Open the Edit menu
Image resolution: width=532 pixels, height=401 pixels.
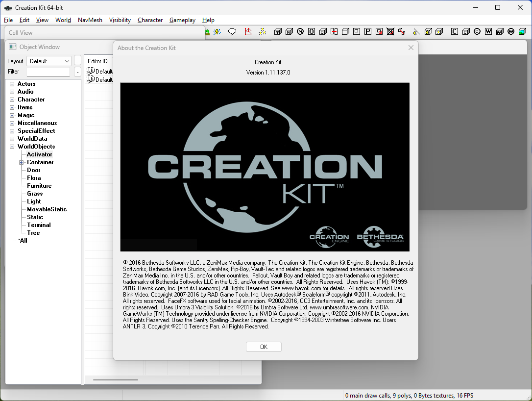24,20
